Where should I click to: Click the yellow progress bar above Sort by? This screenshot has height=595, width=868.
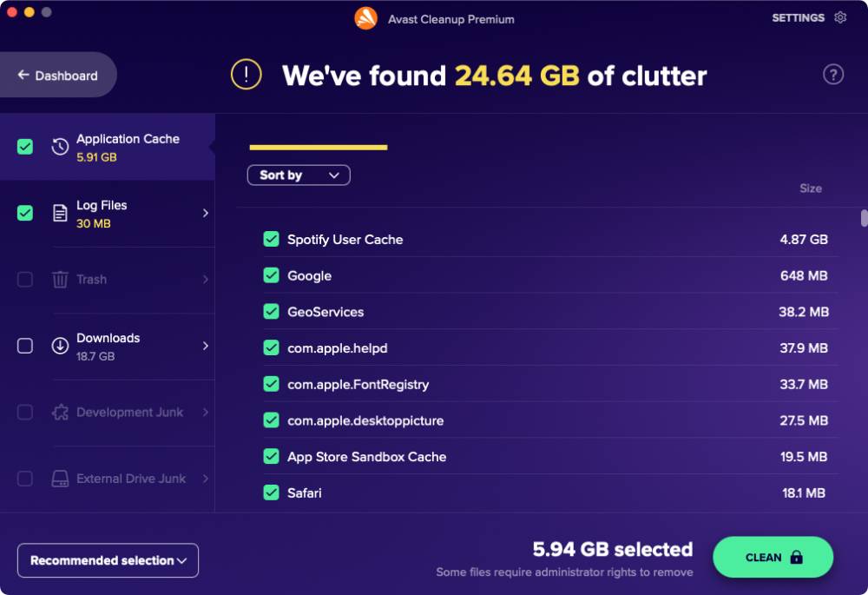318,146
